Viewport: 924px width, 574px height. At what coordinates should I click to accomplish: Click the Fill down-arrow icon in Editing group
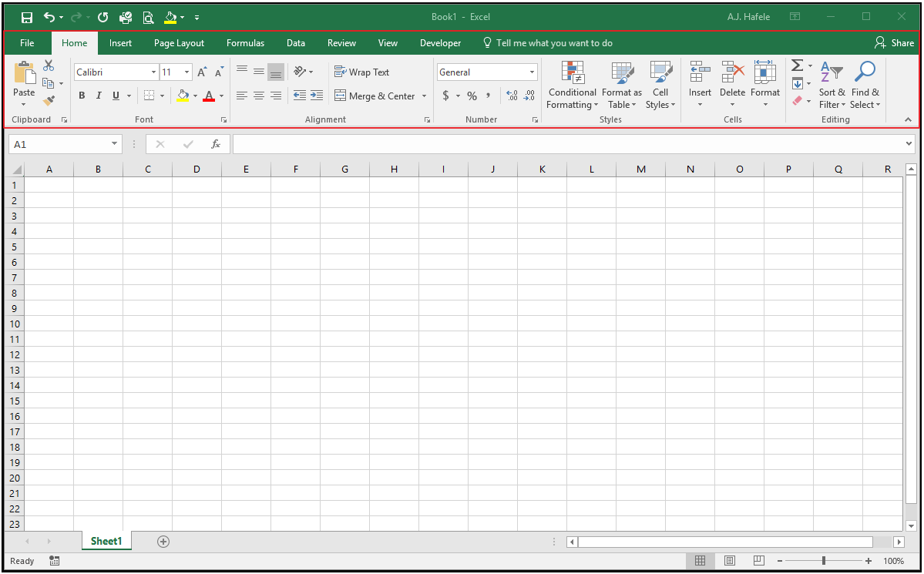tap(798, 84)
